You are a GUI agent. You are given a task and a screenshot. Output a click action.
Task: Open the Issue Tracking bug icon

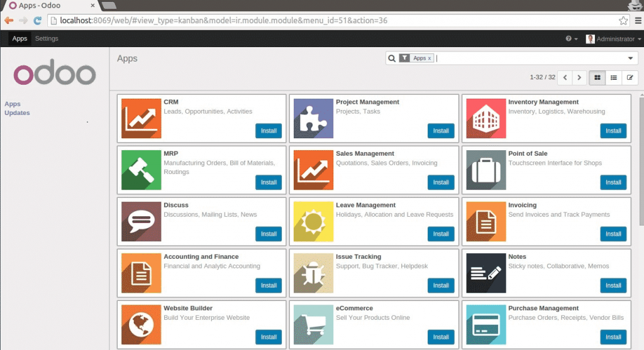[x=313, y=273]
